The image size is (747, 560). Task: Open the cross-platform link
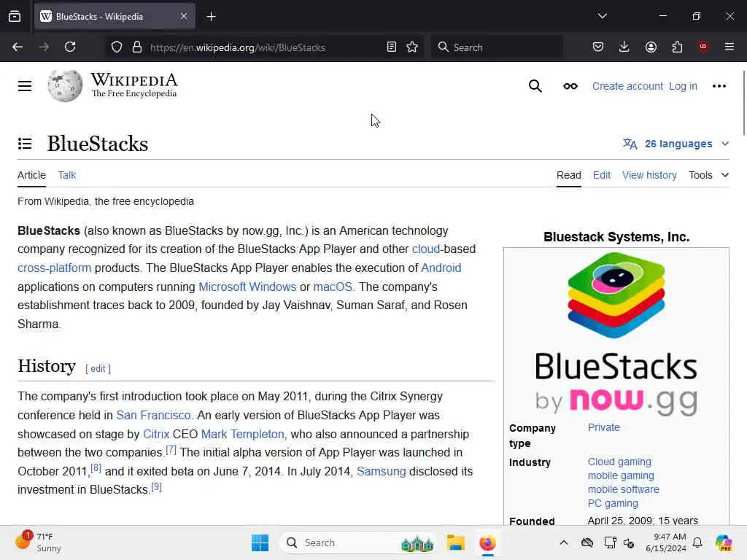pyautogui.click(x=54, y=268)
